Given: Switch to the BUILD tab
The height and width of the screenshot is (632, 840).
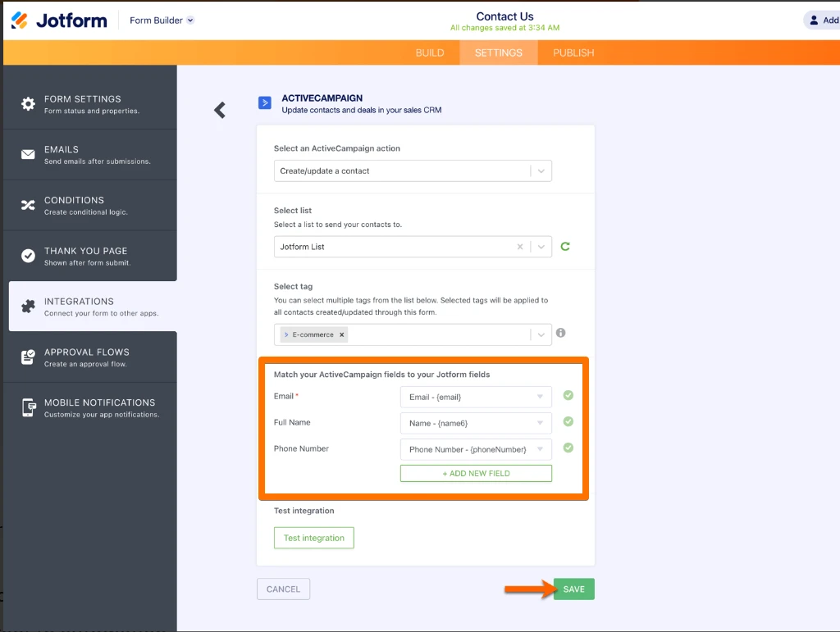Looking at the screenshot, I should point(429,52).
